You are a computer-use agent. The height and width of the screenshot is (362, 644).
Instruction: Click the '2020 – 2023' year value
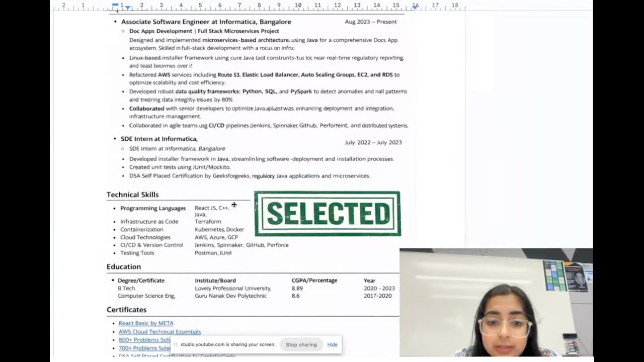click(x=379, y=289)
